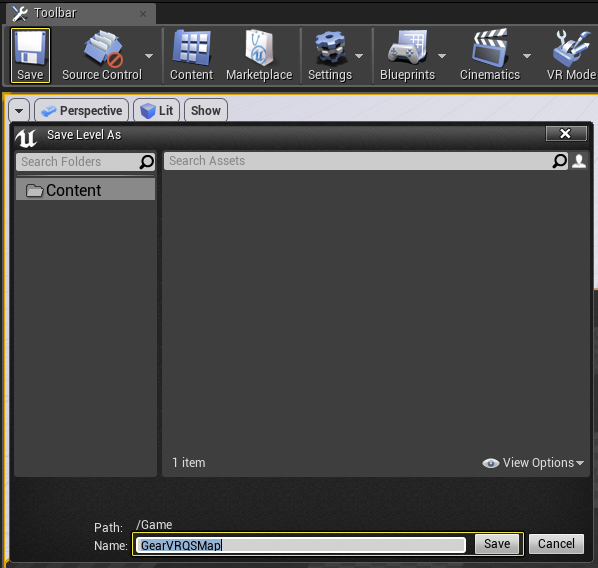Select the Toolbar tab
The width and height of the screenshot is (598, 568).
coord(80,13)
